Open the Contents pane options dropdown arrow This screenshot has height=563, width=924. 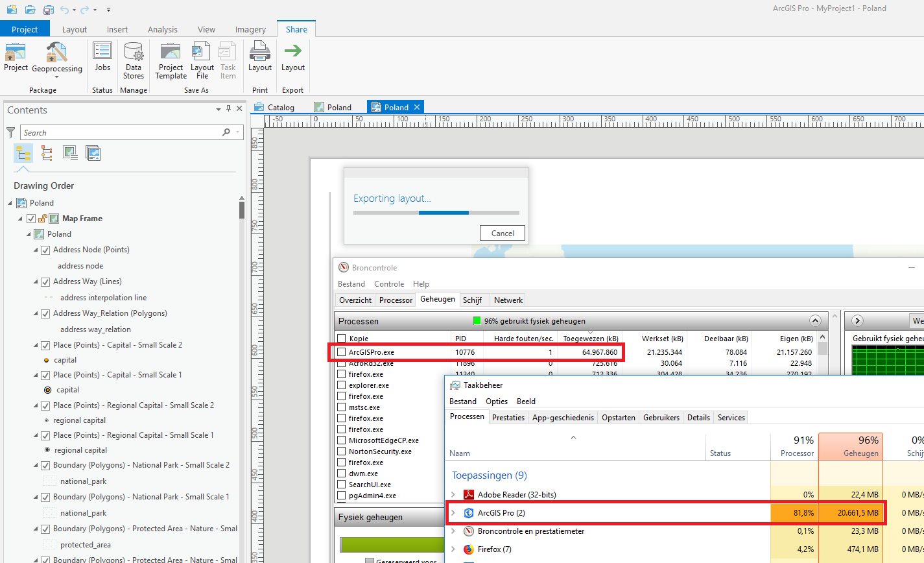(219, 110)
